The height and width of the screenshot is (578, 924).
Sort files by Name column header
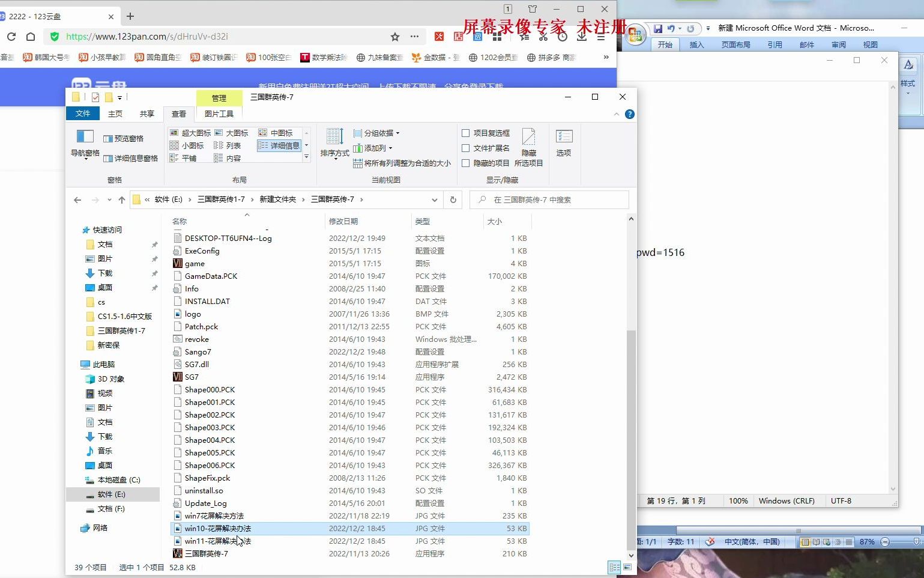pos(246,221)
